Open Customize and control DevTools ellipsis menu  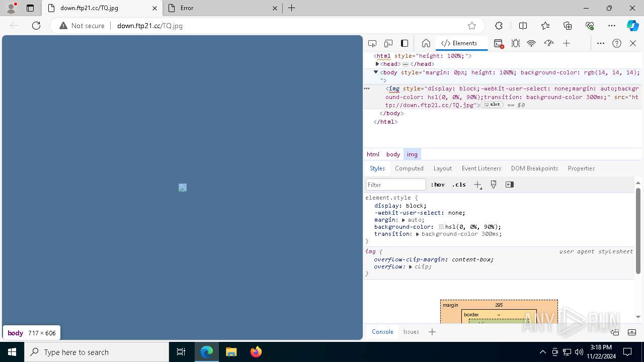point(601,43)
